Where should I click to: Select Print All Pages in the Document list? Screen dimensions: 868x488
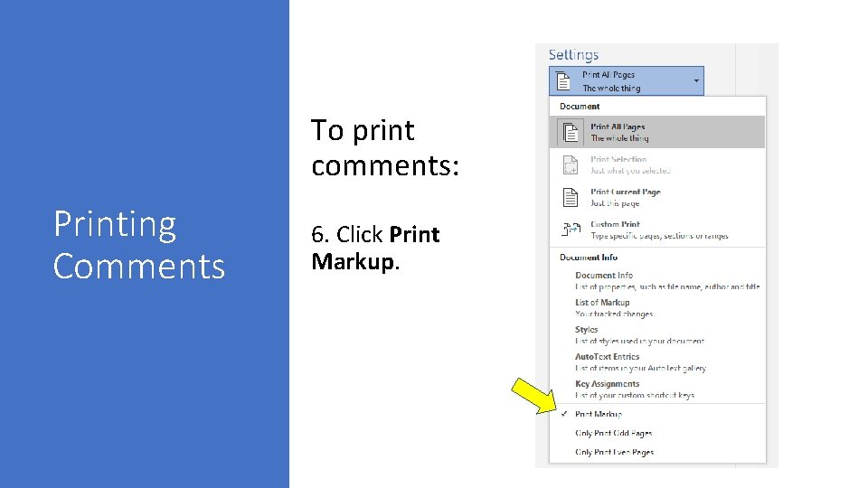[657, 132]
